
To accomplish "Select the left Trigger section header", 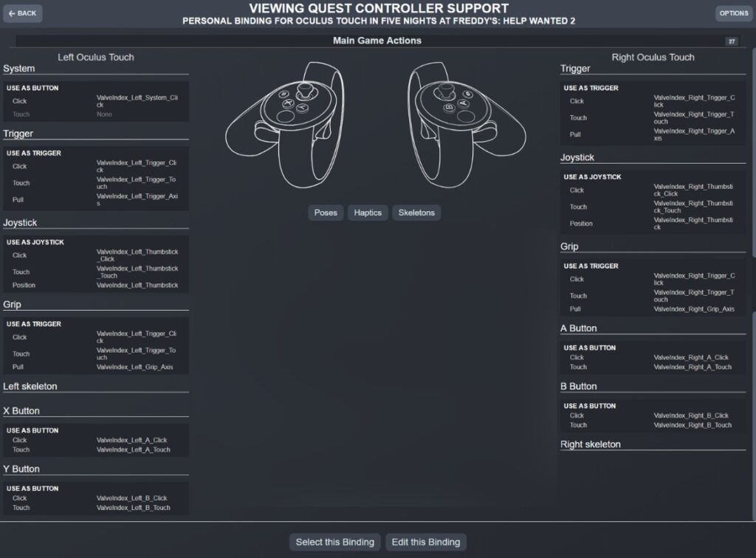I will (x=96, y=134).
